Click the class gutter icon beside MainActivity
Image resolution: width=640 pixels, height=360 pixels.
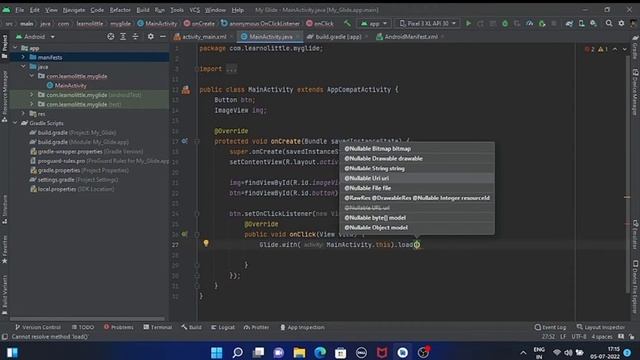(x=186, y=90)
